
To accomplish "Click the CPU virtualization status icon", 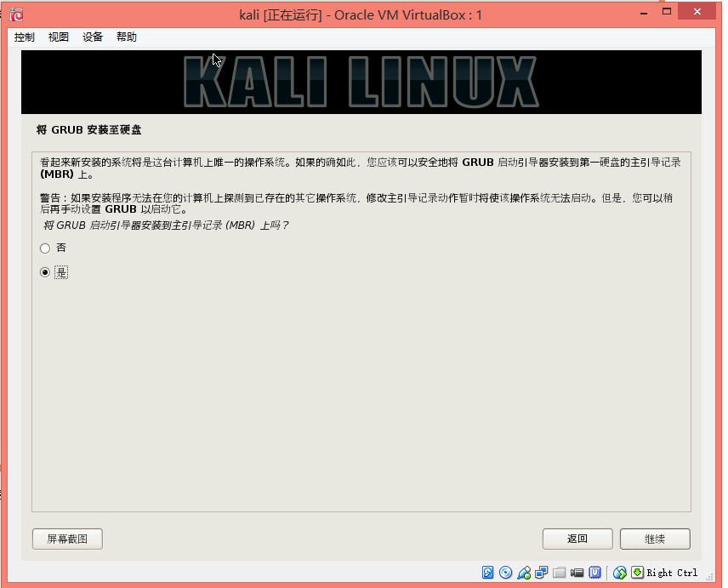I will (x=594, y=572).
